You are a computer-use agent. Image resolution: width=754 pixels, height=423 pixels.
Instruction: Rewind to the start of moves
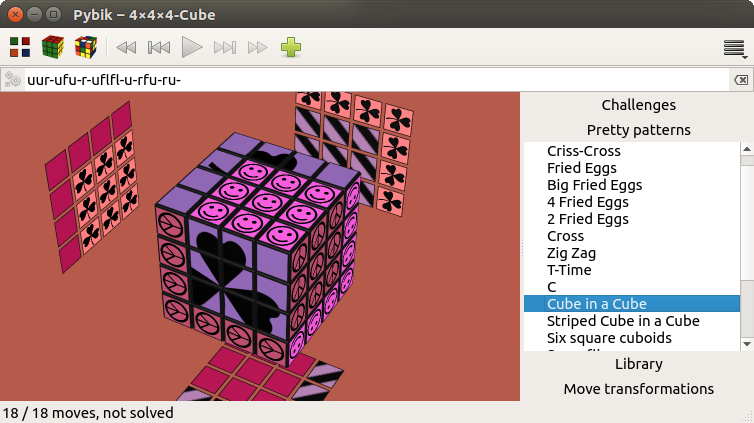click(x=126, y=48)
